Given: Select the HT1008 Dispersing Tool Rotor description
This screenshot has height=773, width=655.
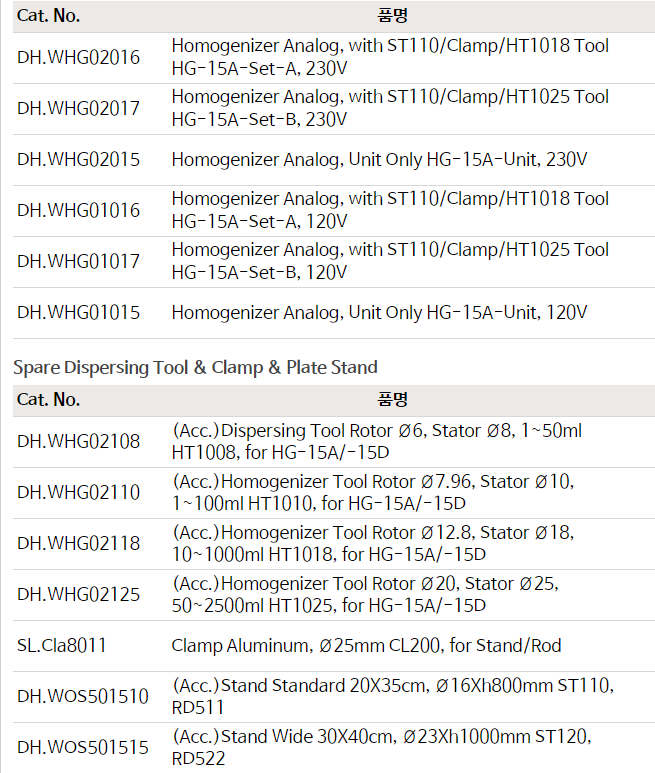Looking at the screenshot, I should 377,441.
